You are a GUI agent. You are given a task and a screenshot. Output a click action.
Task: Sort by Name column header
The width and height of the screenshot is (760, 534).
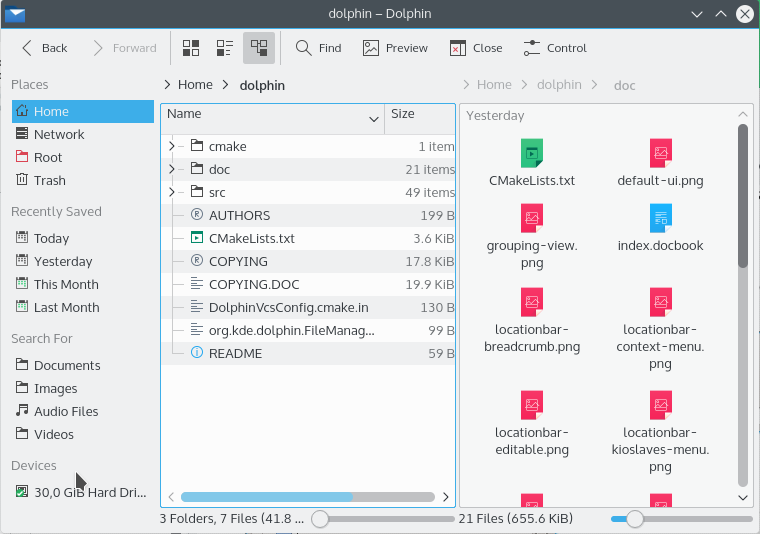(270, 115)
